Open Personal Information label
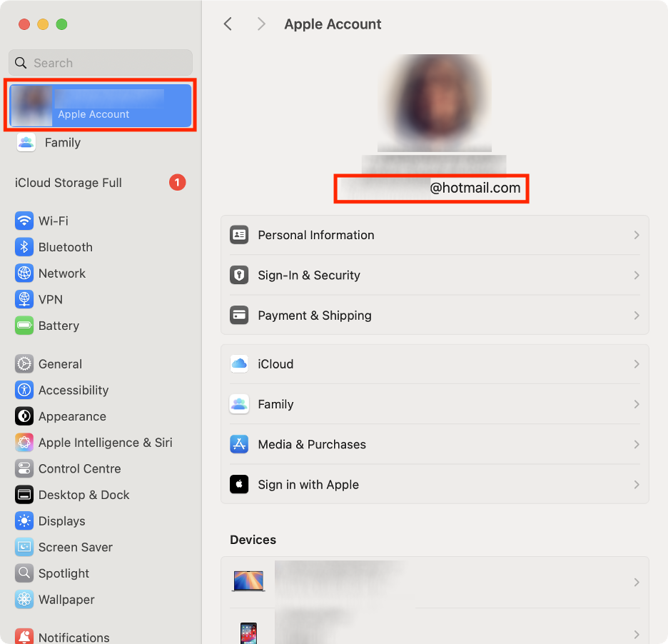The image size is (668, 644). (x=315, y=235)
